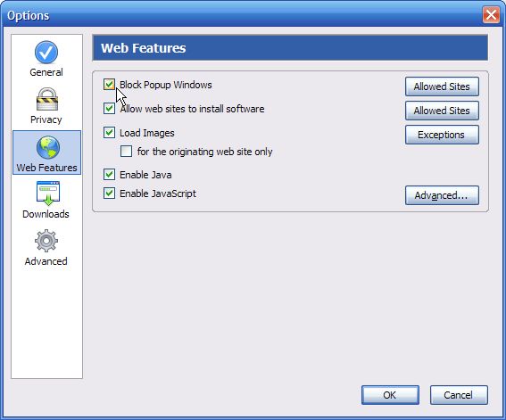Select the Advanced gear icon
Image resolution: width=506 pixels, height=420 pixels.
46,241
